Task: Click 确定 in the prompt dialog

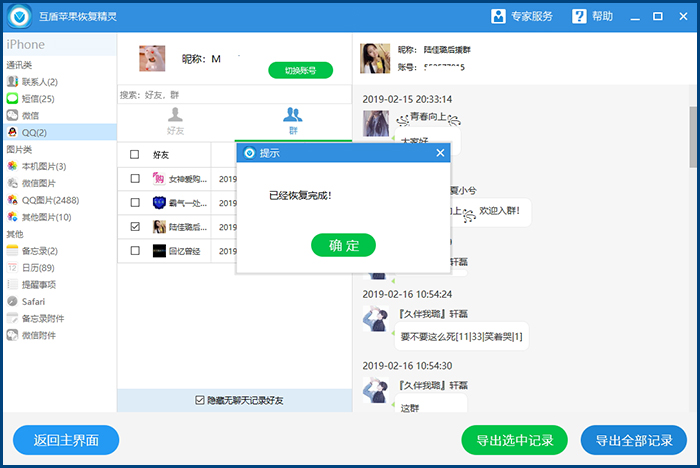Action: (x=343, y=245)
